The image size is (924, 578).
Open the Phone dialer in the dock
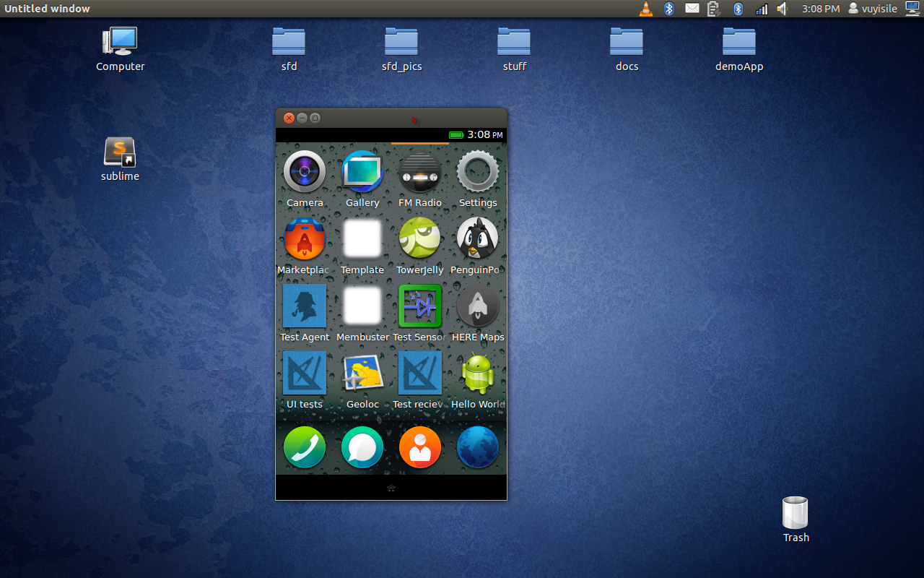pos(305,447)
